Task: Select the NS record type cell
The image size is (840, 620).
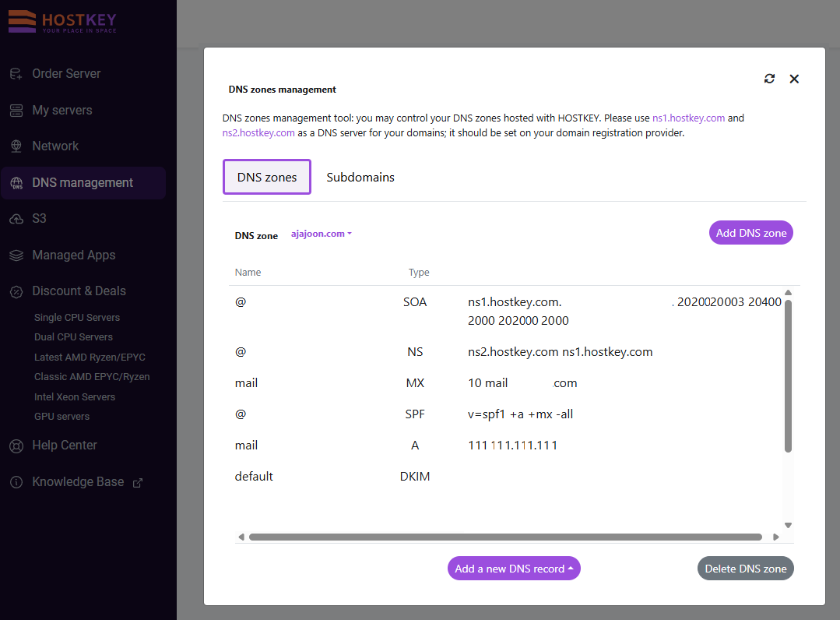Action: point(415,352)
